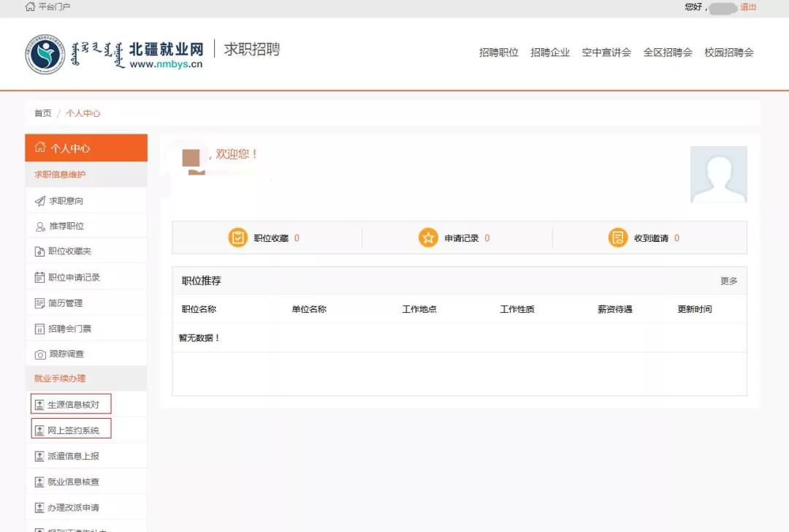This screenshot has width=789, height=532.
Task: Open 网上签约系统 sidebar entry
Action: tap(72, 430)
